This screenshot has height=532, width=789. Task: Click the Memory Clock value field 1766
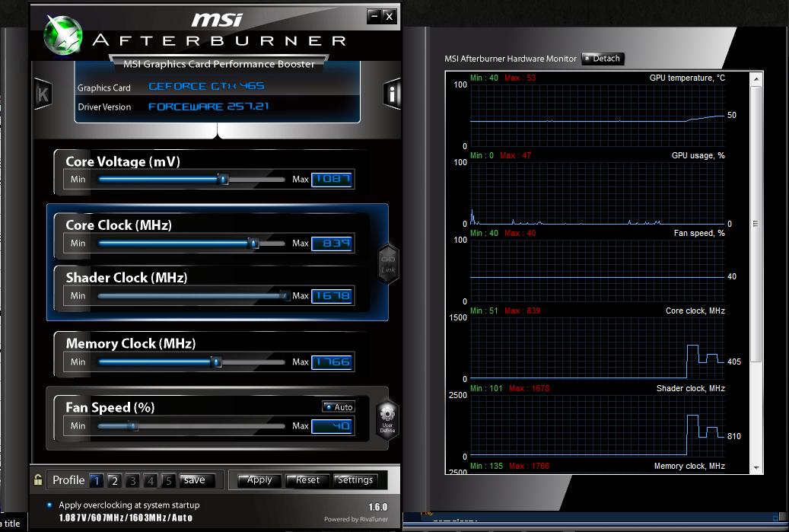(x=332, y=362)
